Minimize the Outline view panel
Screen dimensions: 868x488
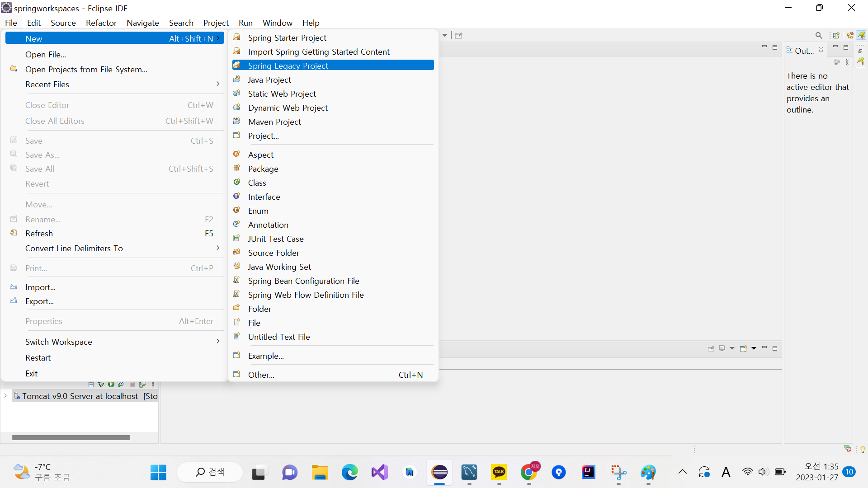click(x=835, y=47)
